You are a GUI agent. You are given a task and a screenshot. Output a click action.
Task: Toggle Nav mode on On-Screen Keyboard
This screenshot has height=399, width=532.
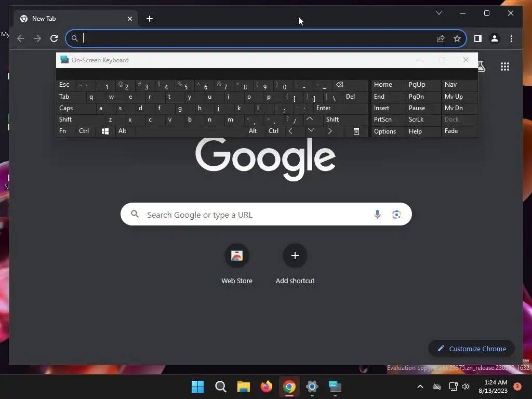[x=459, y=85]
